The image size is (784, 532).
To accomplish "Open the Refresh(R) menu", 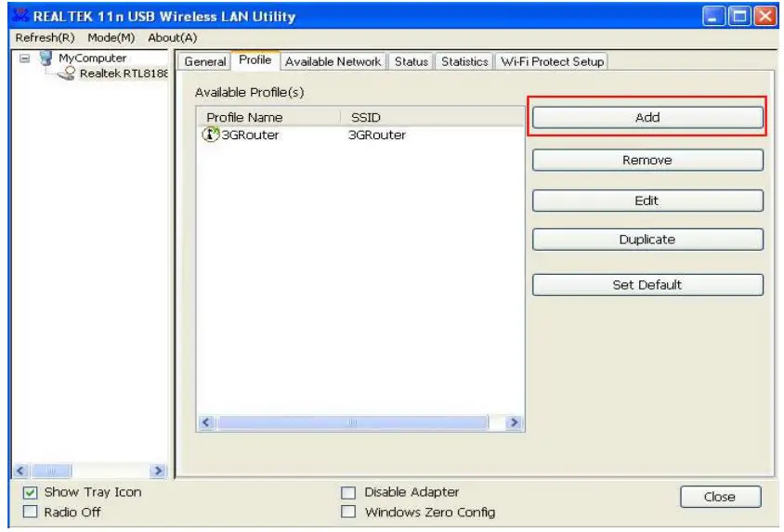I will point(45,37).
